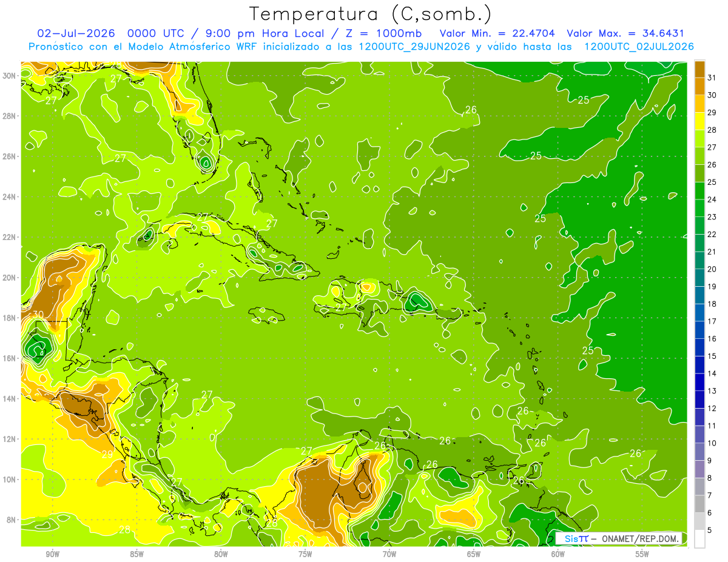This screenshot has width=728, height=562.
Task: Click the 22N latitude axis label
Action: pyautogui.click(x=9, y=237)
